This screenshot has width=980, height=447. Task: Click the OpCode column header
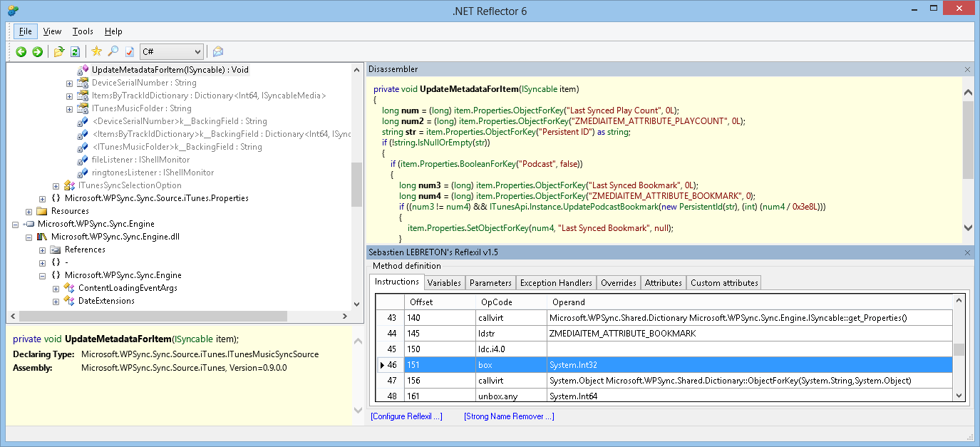pos(511,302)
